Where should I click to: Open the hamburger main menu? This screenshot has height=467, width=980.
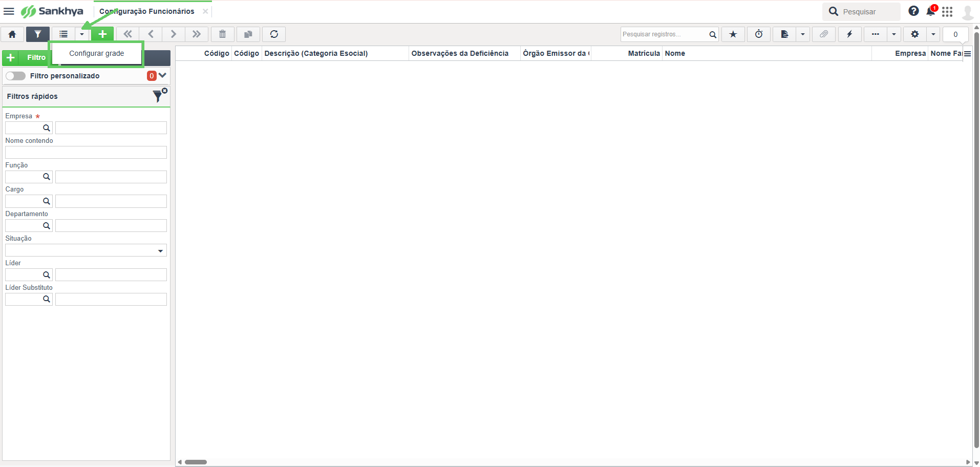pyautogui.click(x=9, y=11)
